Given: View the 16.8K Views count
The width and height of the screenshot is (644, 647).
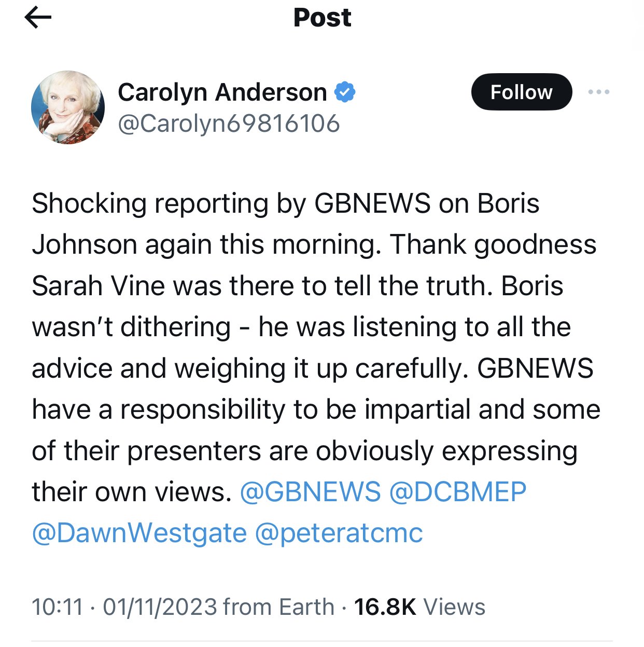Looking at the screenshot, I should click(419, 607).
